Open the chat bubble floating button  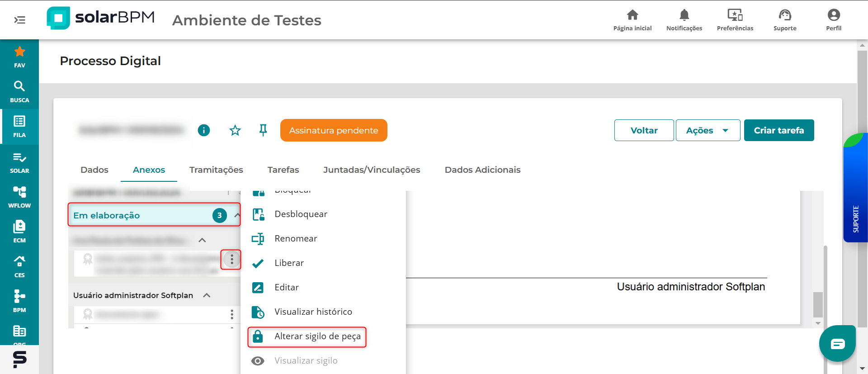coord(837,344)
